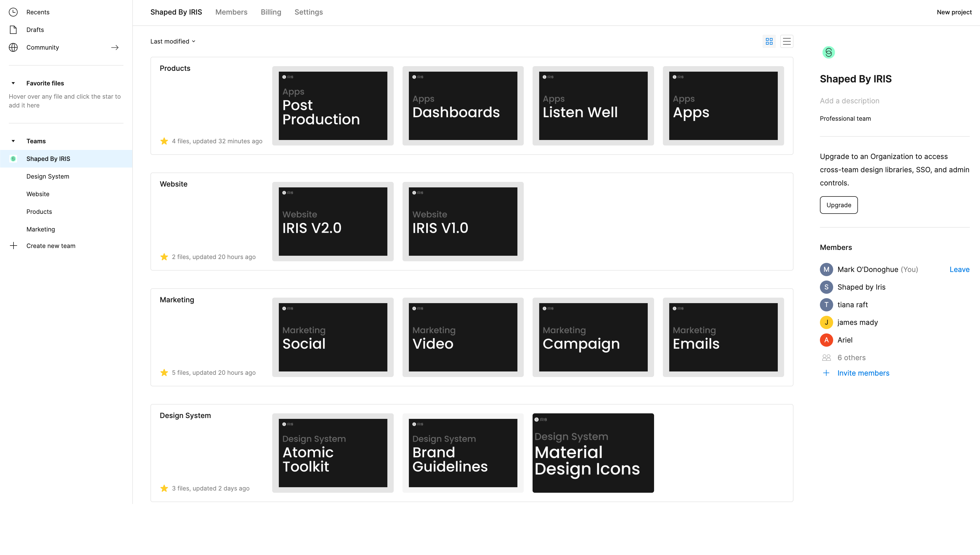Screen dimensions: 980x555
Task: Click tiana raft's avatar
Action: point(826,305)
